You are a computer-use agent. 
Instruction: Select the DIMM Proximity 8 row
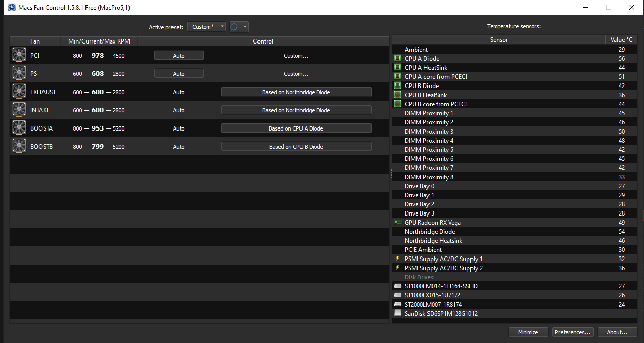515,177
